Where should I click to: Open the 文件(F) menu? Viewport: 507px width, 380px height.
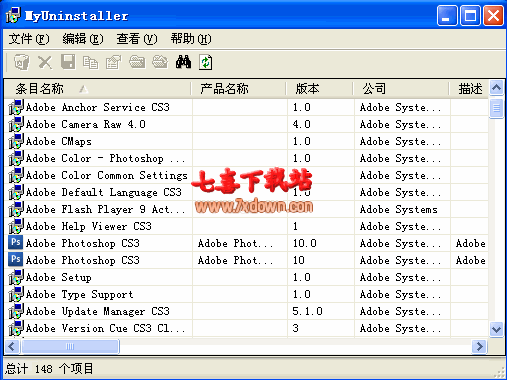point(29,39)
